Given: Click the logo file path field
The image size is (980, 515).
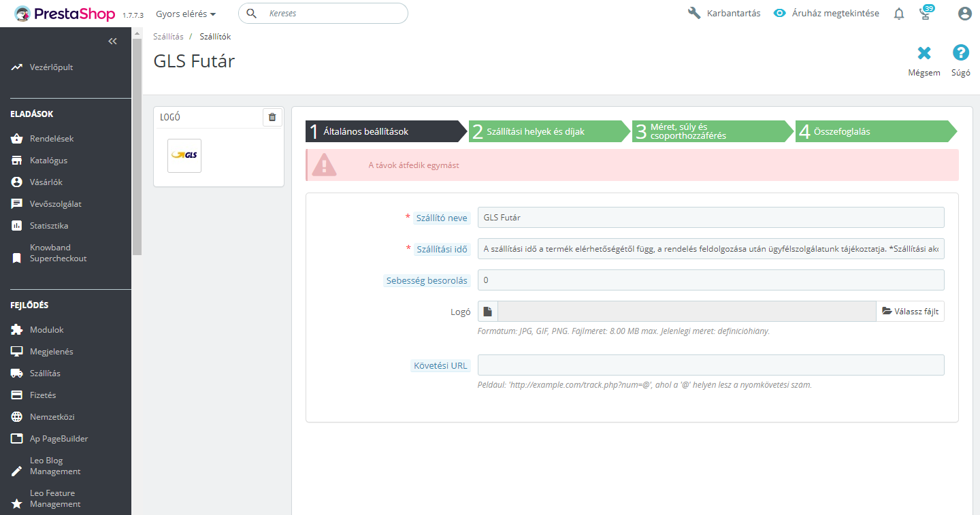Looking at the screenshot, I should click(x=687, y=312).
